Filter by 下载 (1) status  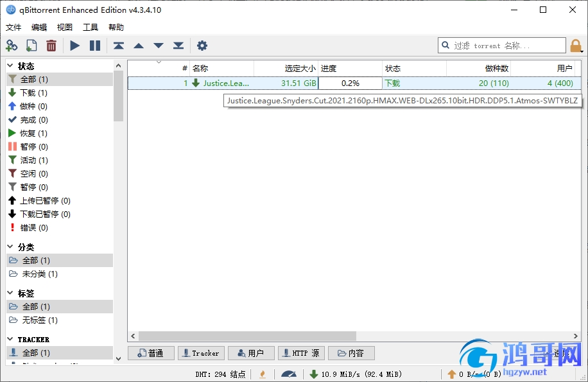[x=60, y=93]
